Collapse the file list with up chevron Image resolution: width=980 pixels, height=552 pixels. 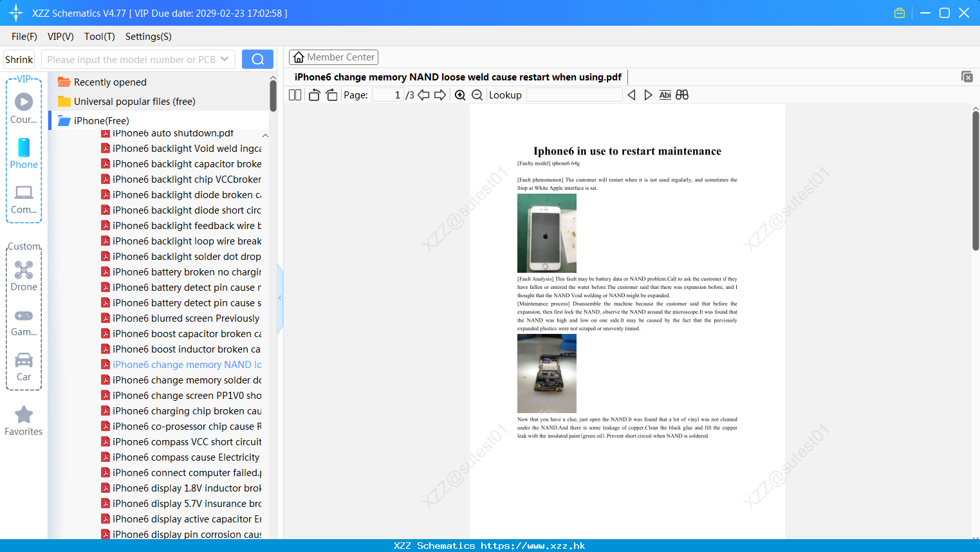tap(265, 135)
